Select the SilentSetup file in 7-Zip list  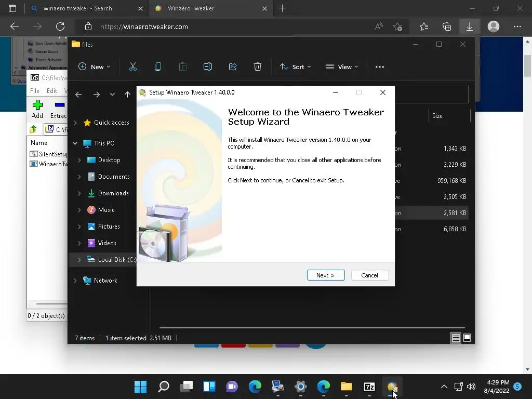point(49,154)
